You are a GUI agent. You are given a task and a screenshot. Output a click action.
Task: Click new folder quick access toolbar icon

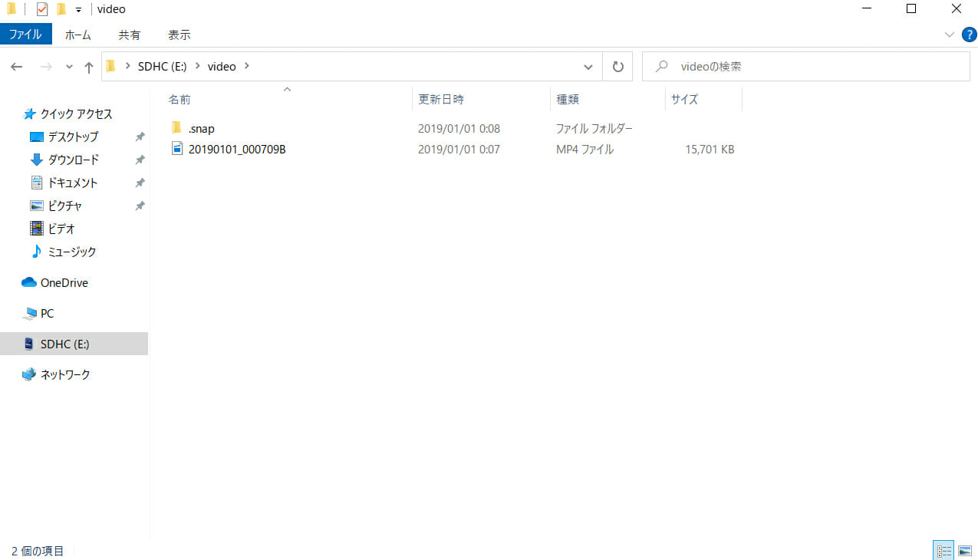pyautogui.click(x=61, y=9)
